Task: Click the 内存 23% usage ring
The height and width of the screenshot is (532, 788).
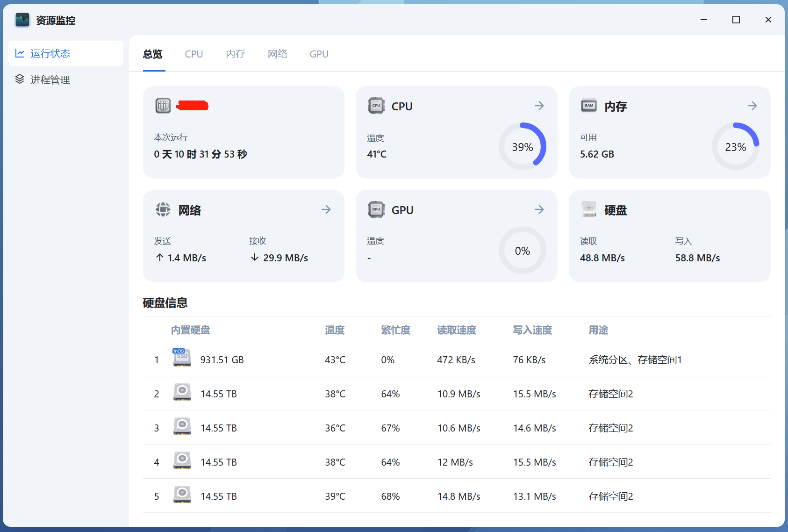Action: coord(736,147)
